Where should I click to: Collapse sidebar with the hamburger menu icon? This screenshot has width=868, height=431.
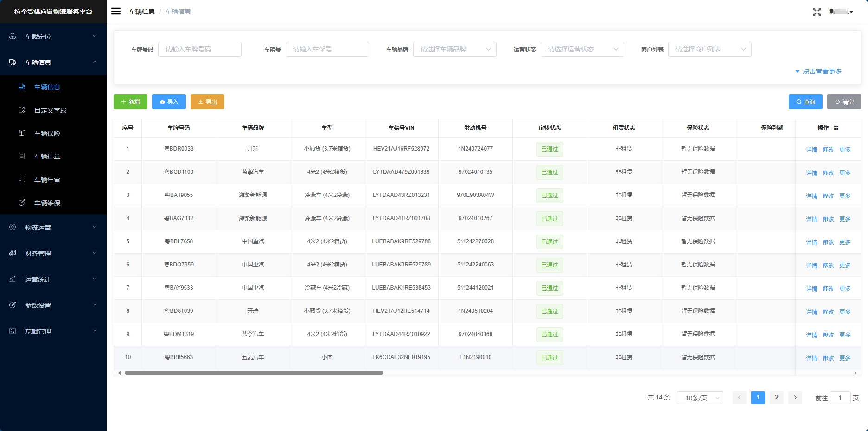(x=116, y=11)
